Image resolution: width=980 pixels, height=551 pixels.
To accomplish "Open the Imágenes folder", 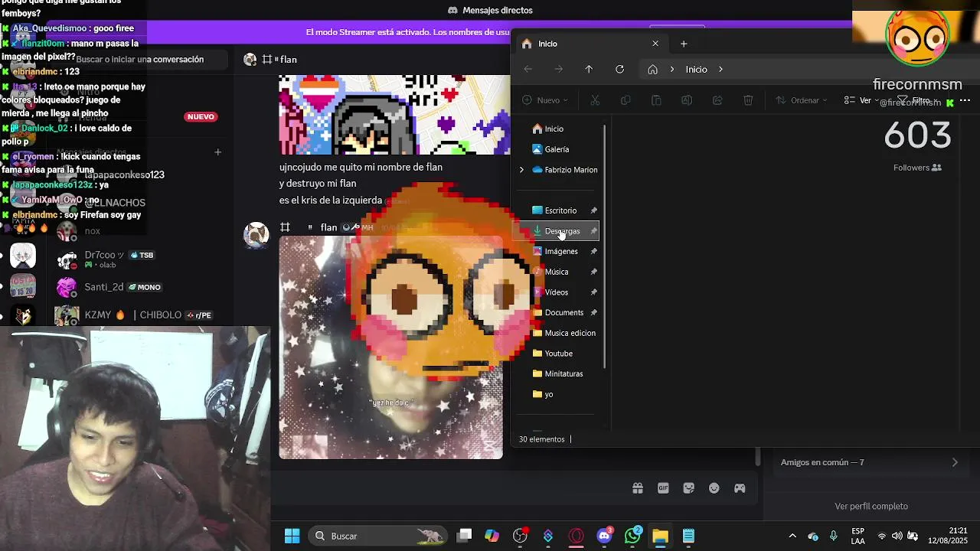I will pos(561,251).
